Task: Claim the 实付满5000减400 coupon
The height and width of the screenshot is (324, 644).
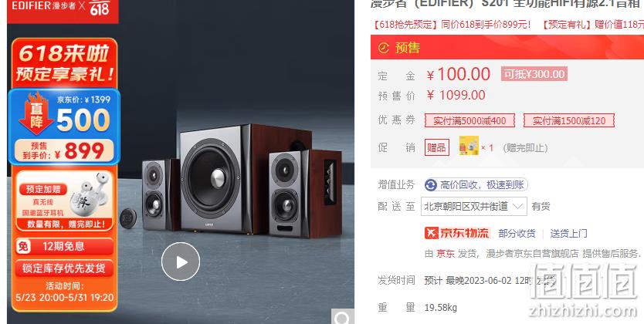Action: pyautogui.click(x=469, y=120)
